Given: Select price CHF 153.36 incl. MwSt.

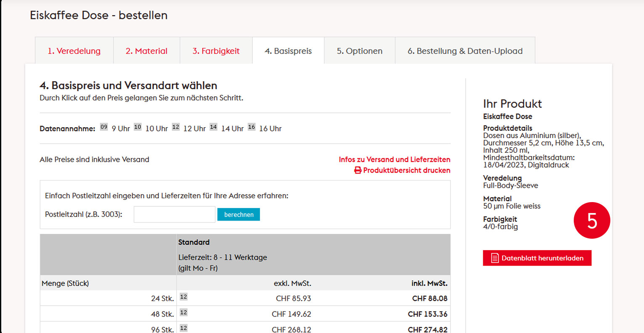Looking at the screenshot, I should (427, 314).
